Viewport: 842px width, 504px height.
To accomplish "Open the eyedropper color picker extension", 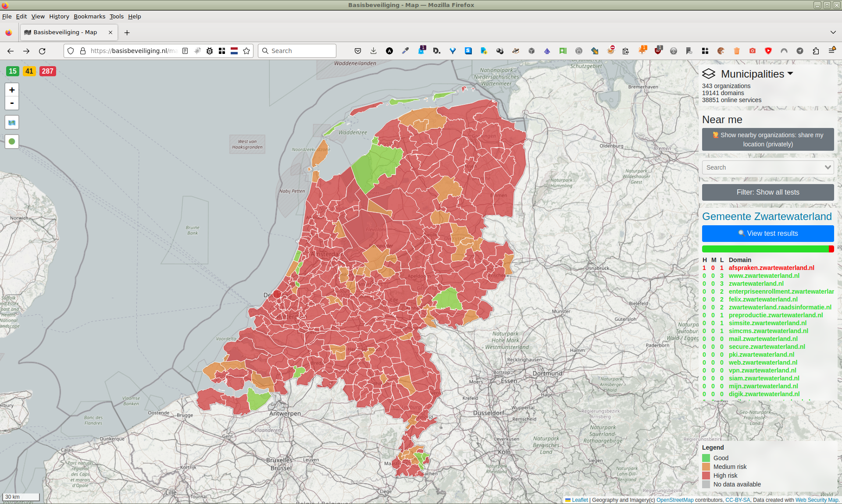I will [x=405, y=51].
